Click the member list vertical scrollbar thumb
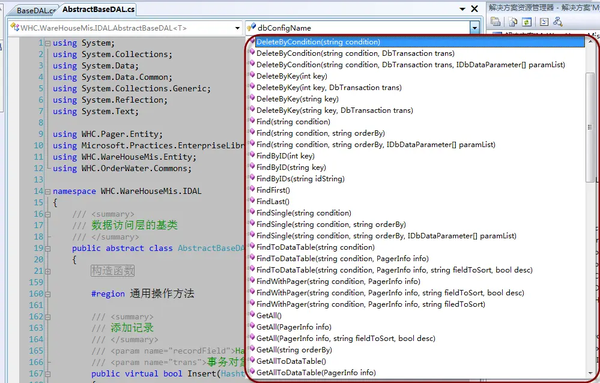 pyautogui.click(x=590, y=127)
